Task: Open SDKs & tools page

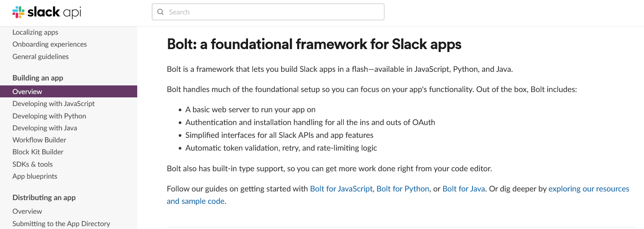Action: pyautogui.click(x=33, y=164)
